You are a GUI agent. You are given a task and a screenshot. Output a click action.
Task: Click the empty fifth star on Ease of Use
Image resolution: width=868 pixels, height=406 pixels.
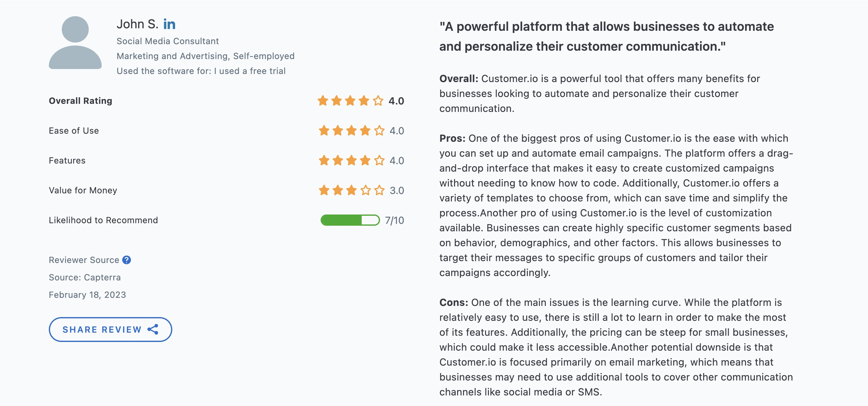378,130
